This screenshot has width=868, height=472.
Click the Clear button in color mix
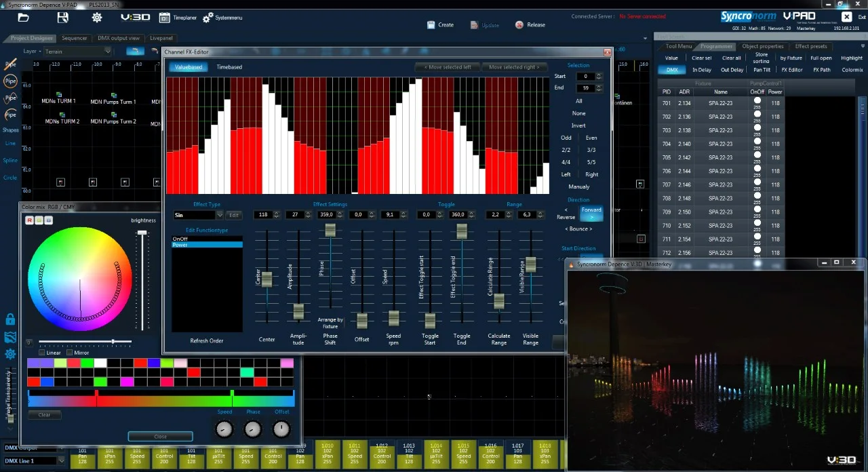[x=44, y=415]
